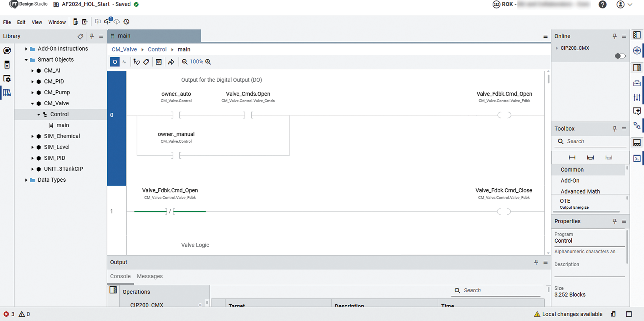
Task: Collapse the Smart Objects folder
Action: [x=26, y=60]
